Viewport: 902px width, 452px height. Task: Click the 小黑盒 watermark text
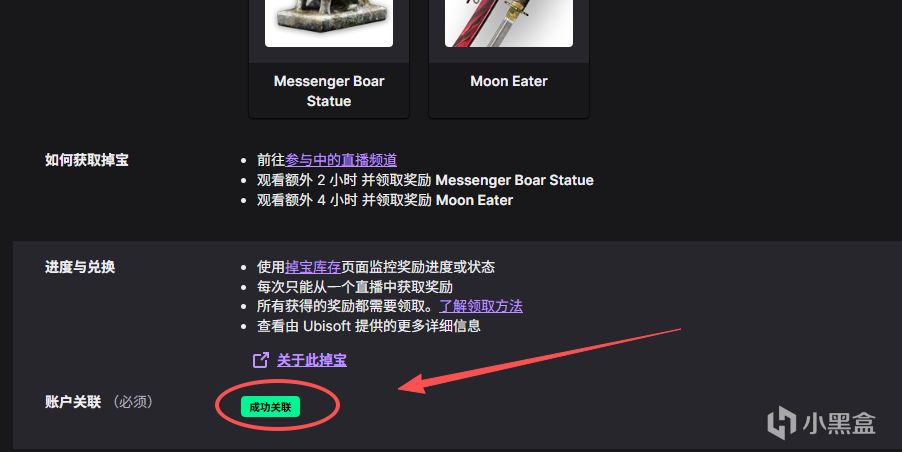tap(839, 424)
